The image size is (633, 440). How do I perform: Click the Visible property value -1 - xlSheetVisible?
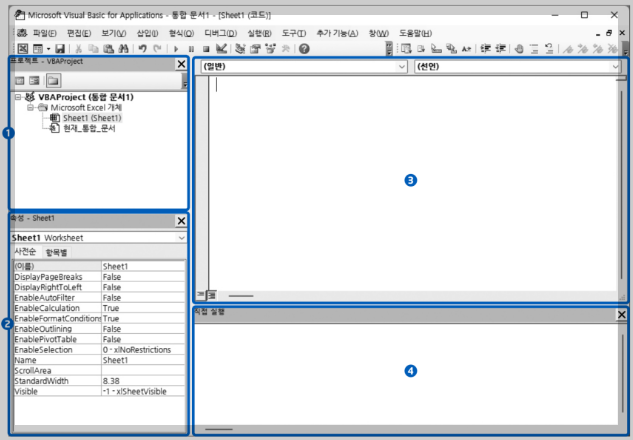tap(143, 391)
